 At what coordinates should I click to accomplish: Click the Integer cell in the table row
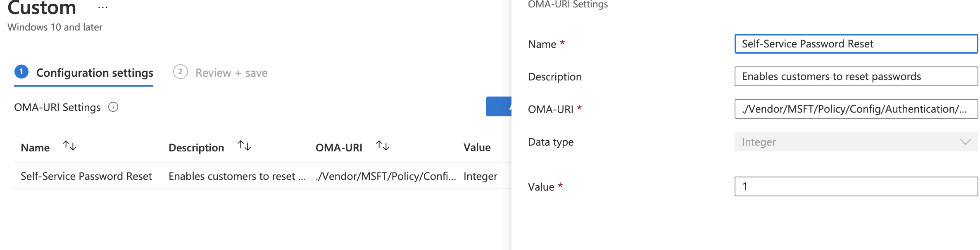point(480,176)
